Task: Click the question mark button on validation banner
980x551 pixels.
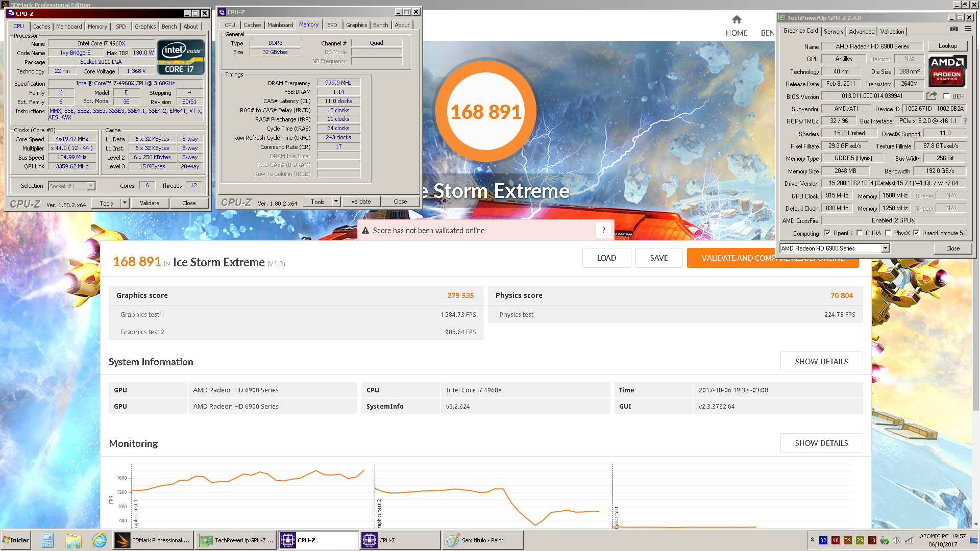Action: click(x=603, y=230)
